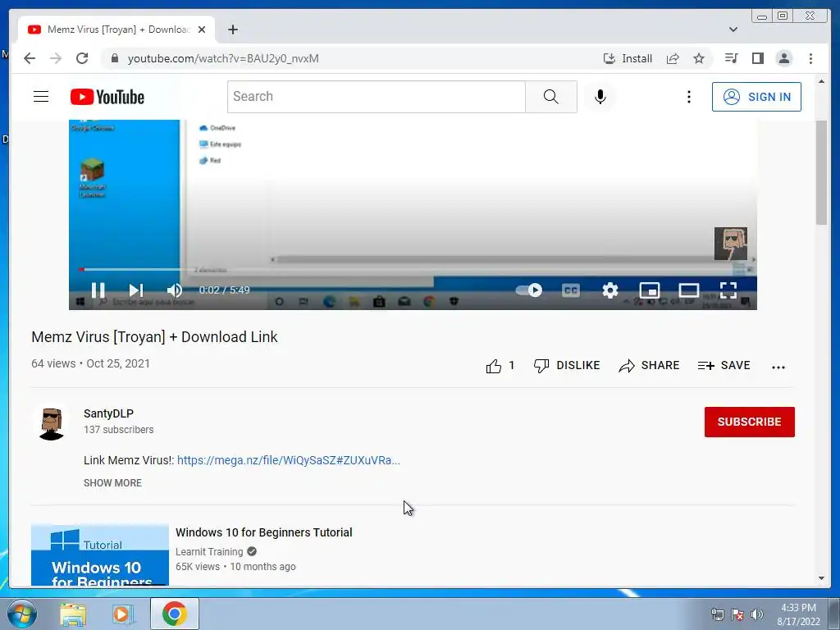Open the YouTube guide hamburger menu
The width and height of the screenshot is (840, 630).
pyautogui.click(x=41, y=97)
